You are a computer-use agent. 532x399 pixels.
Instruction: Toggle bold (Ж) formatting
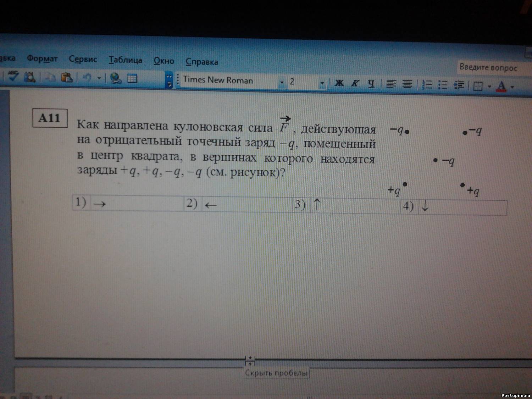pos(339,83)
